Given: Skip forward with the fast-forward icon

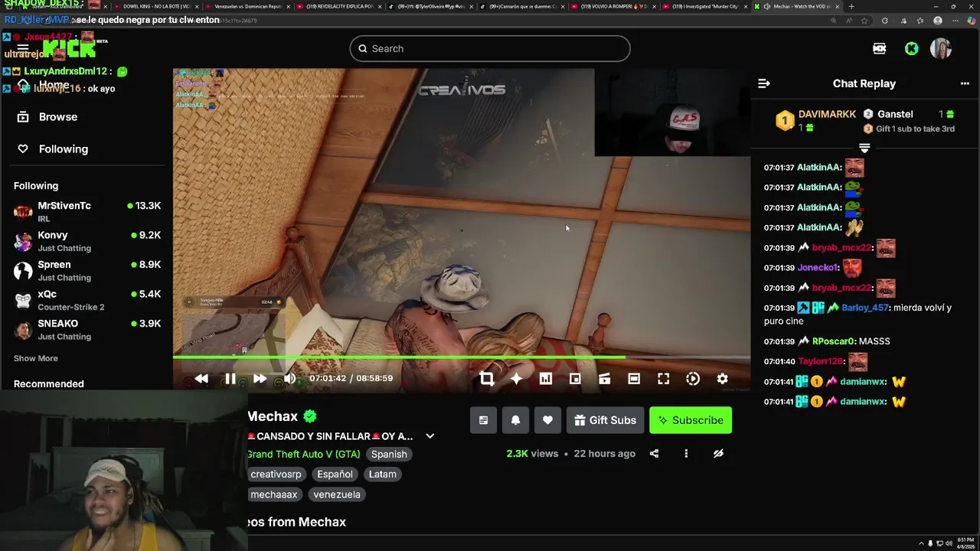Looking at the screenshot, I should click(260, 379).
